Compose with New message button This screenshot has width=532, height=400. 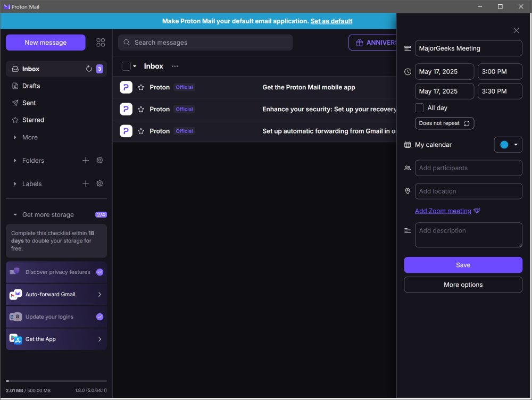coord(45,43)
